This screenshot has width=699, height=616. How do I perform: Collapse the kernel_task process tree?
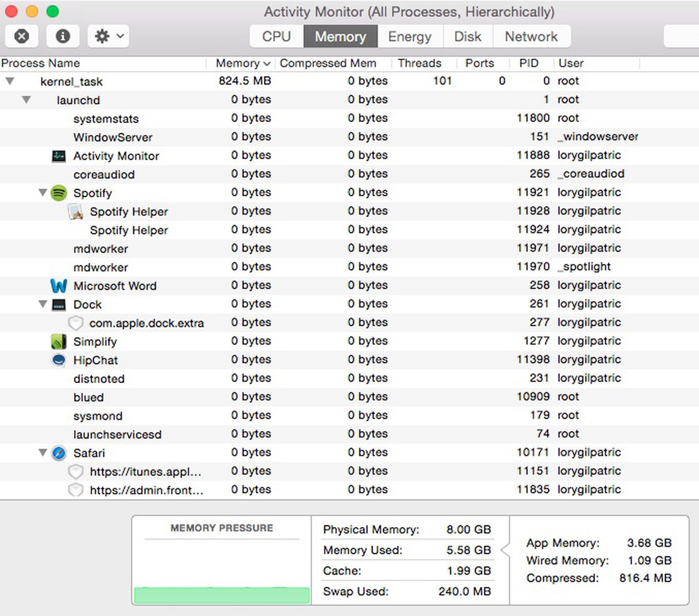10,81
